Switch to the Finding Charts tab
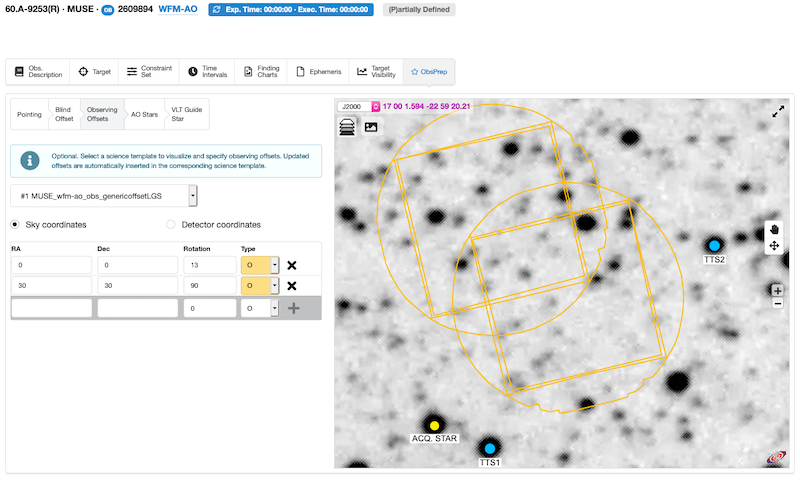 [x=263, y=72]
